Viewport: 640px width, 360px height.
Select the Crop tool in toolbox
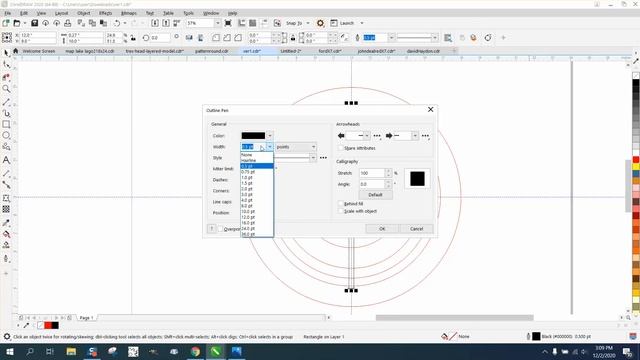(x=6, y=77)
